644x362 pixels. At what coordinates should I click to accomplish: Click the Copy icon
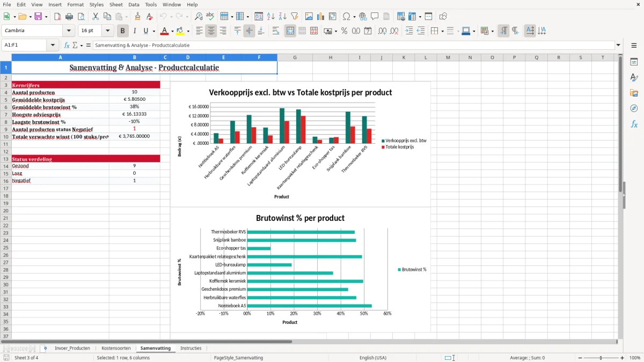click(107, 17)
